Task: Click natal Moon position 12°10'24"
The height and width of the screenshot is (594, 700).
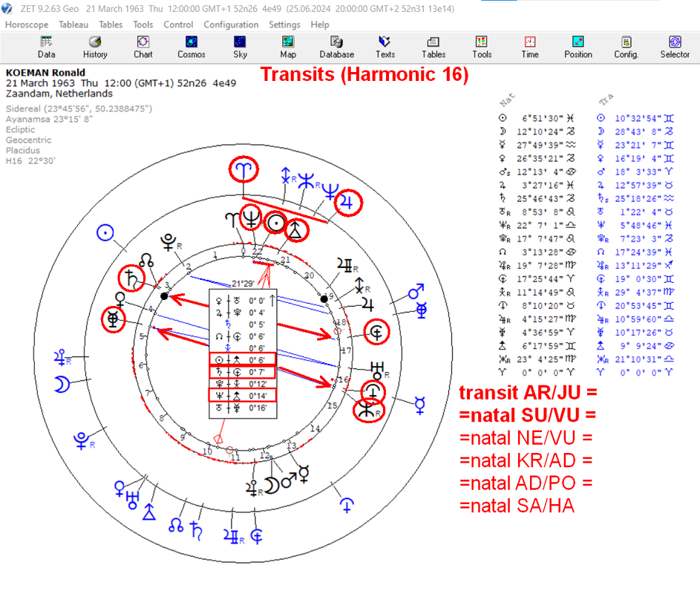Action: (x=540, y=131)
